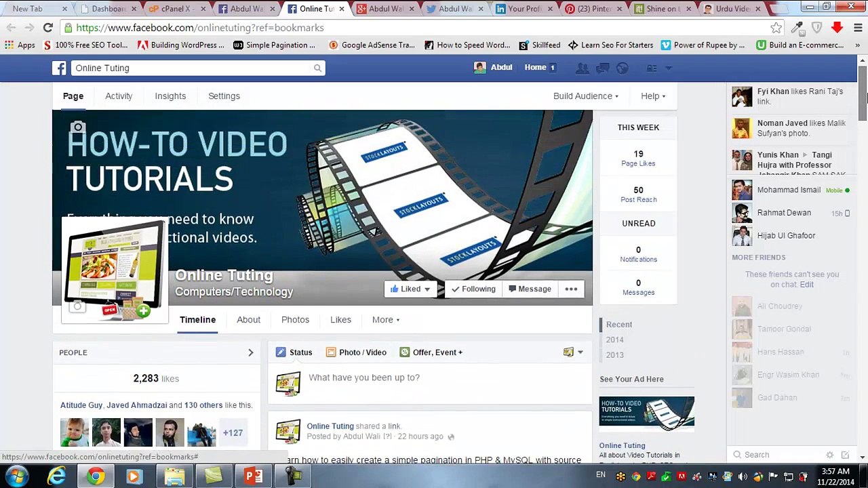Reload the page with refresh icon
The width and height of the screenshot is (868, 488).
[47, 28]
